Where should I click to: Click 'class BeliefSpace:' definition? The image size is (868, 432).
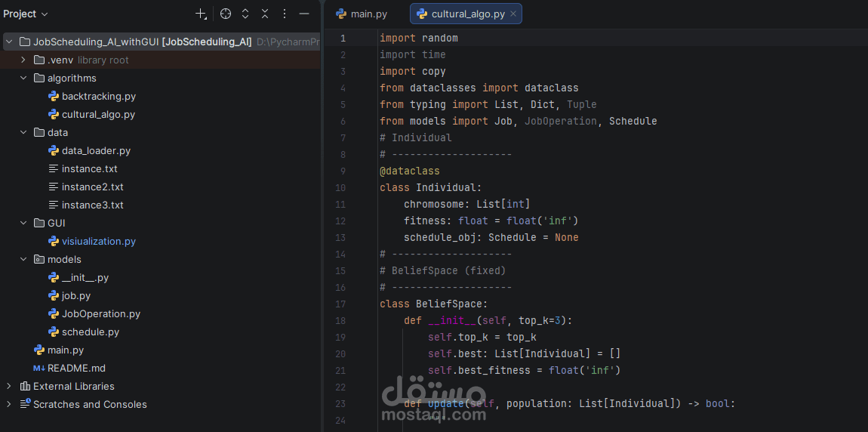pos(433,304)
